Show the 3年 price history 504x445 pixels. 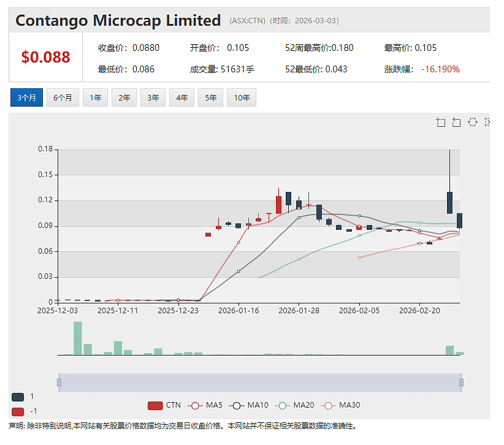click(153, 97)
